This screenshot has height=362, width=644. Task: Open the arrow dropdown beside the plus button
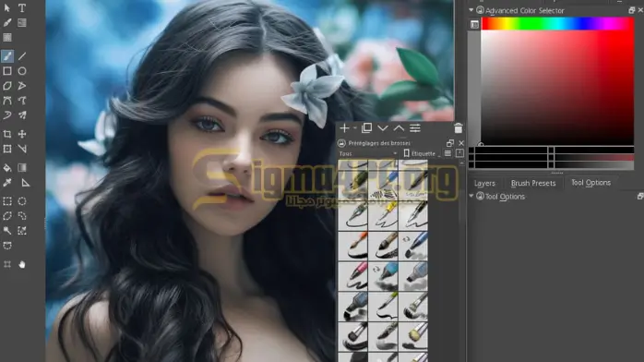tap(354, 128)
